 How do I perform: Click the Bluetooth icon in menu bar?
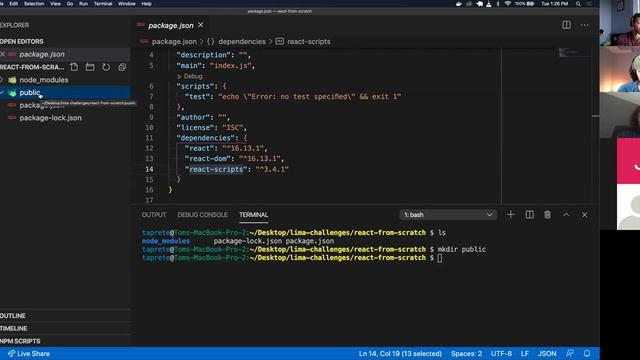[x=498, y=4]
